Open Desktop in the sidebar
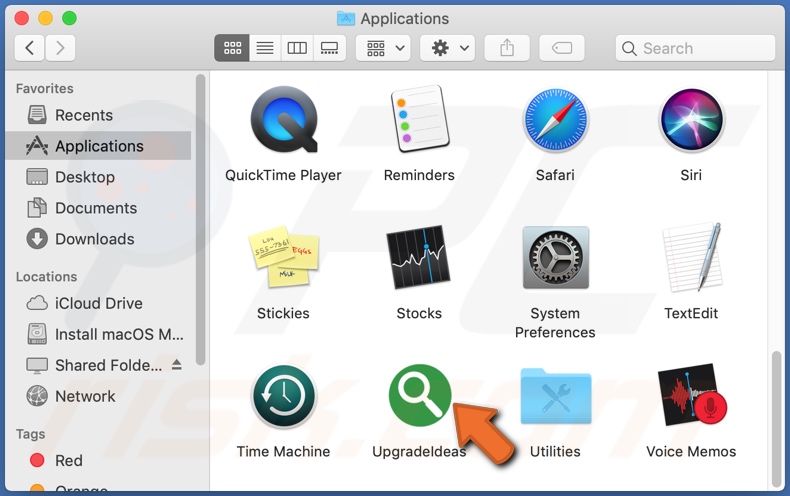This screenshot has height=496, width=790. (98, 177)
